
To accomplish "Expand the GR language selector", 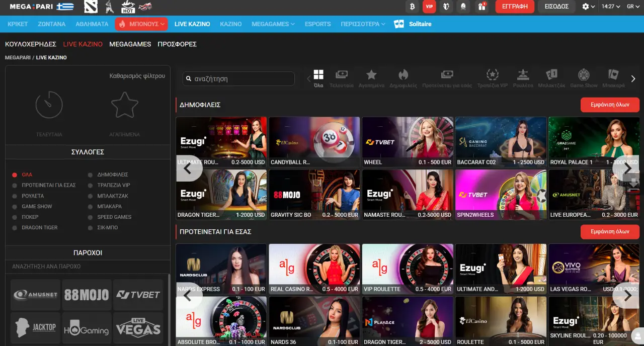I will (633, 7).
